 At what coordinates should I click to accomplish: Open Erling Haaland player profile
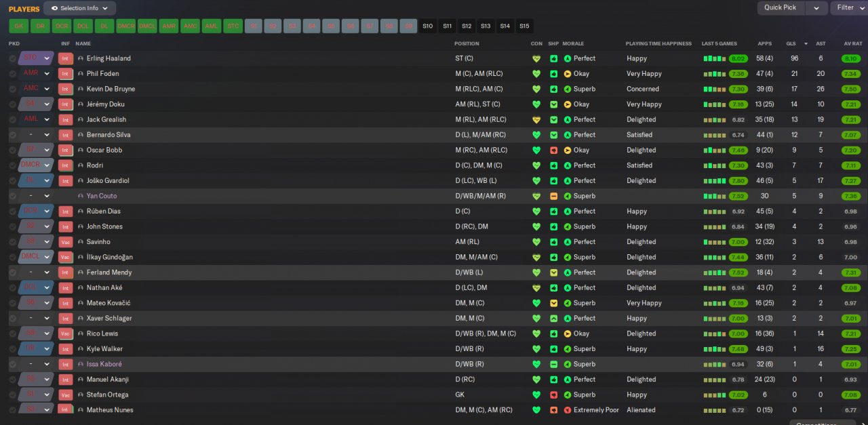(x=108, y=58)
